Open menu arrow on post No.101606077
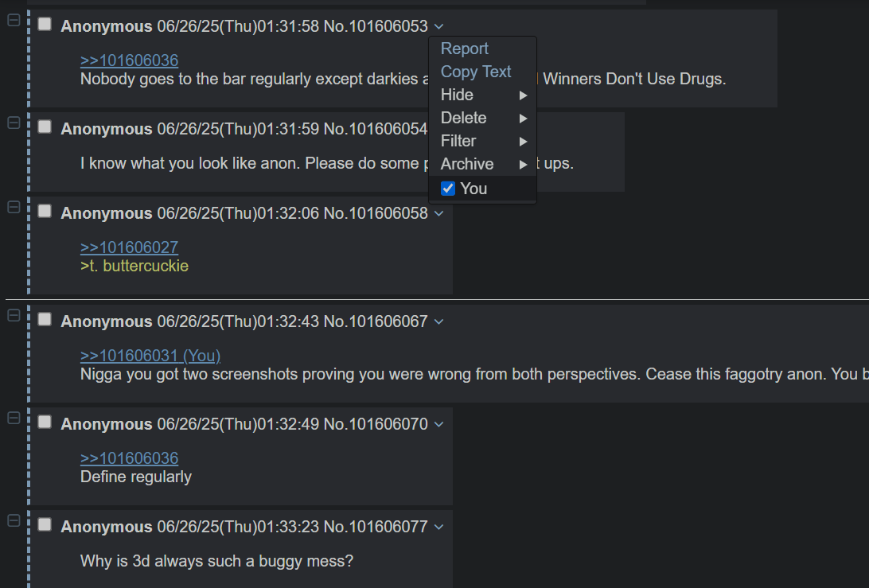This screenshot has width=869, height=588. point(439,527)
